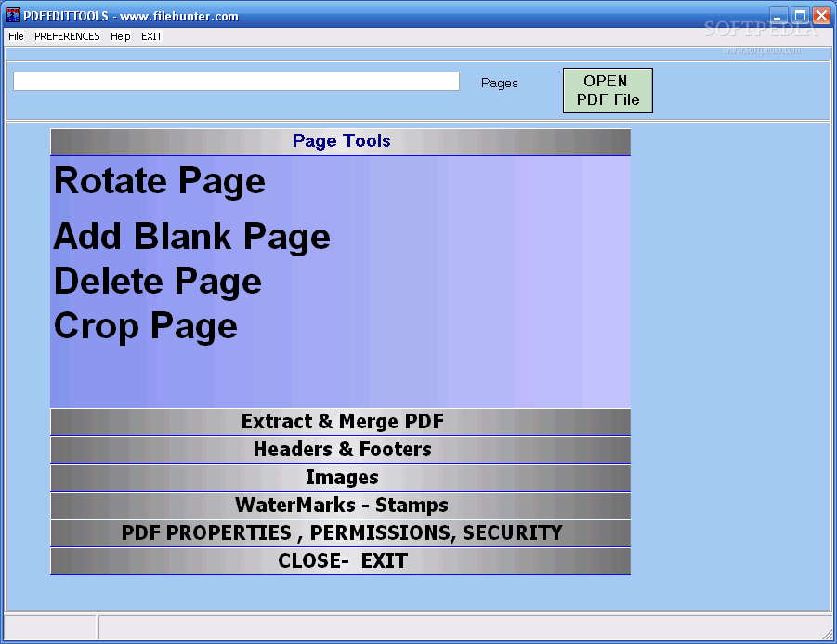Choose Delete Page
Screen dimensions: 837x644
[158, 282]
